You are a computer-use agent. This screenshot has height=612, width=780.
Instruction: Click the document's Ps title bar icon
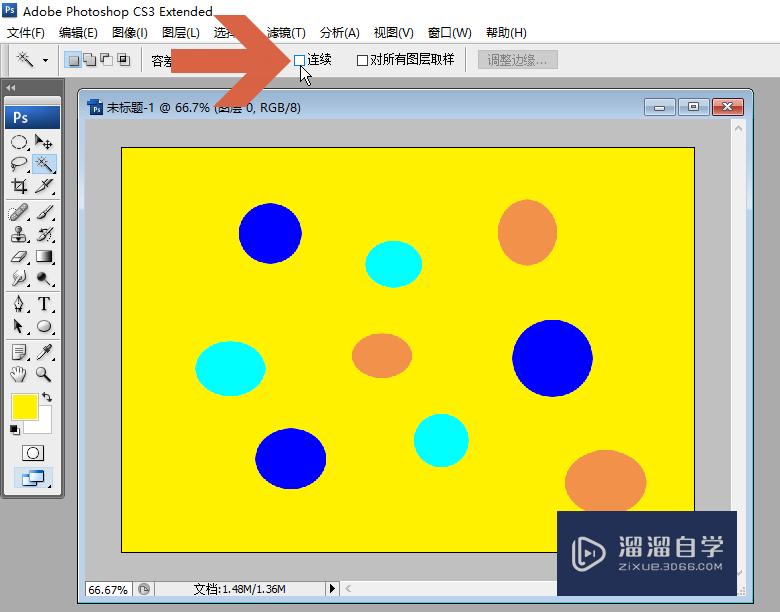click(95, 107)
